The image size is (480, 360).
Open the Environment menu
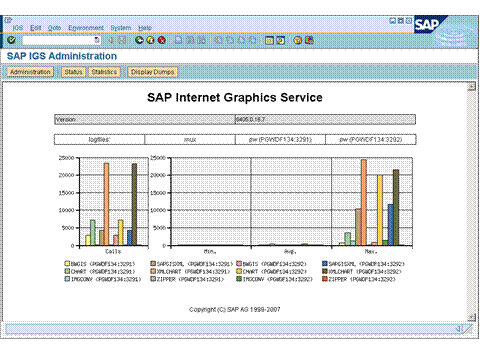click(86, 28)
